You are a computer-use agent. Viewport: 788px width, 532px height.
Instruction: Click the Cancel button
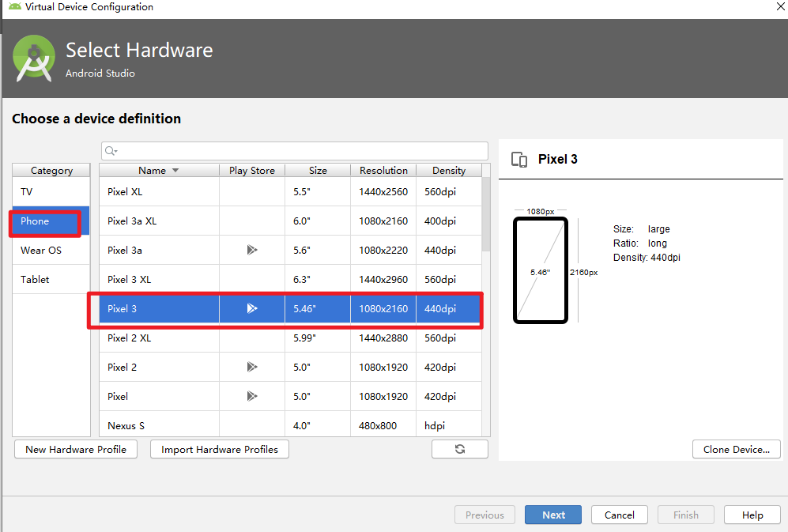(620, 515)
